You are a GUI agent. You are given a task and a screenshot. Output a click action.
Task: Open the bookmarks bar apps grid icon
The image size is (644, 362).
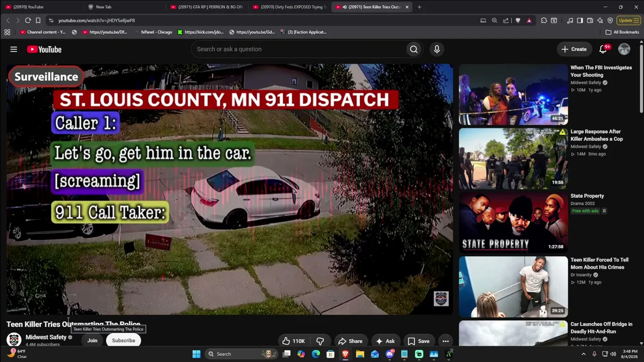[x=7, y=32]
